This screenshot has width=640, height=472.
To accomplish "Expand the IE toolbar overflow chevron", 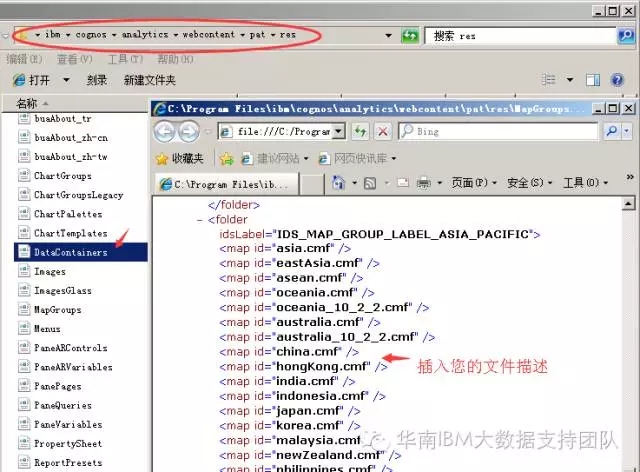I will coord(630,177).
